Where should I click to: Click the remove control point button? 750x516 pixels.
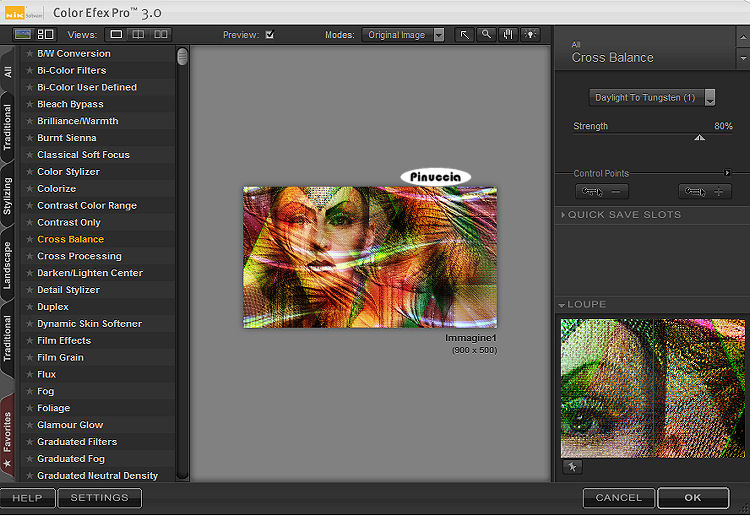(x=602, y=191)
